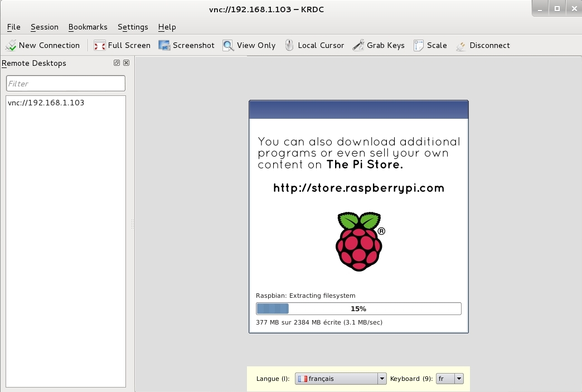This screenshot has height=392, width=582.
Task: Click the 'Raspbian: Extracting filesystem' status text
Action: pyautogui.click(x=305, y=296)
